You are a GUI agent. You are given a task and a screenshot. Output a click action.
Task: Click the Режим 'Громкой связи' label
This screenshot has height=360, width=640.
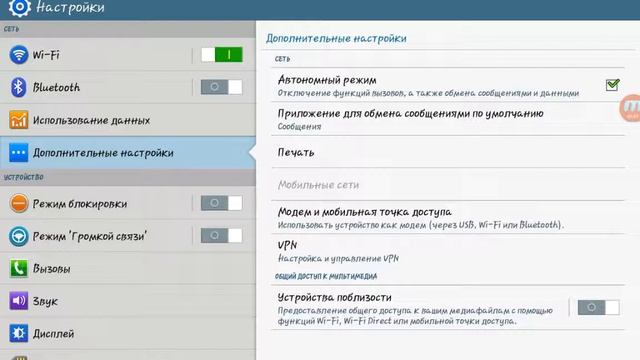click(90, 236)
